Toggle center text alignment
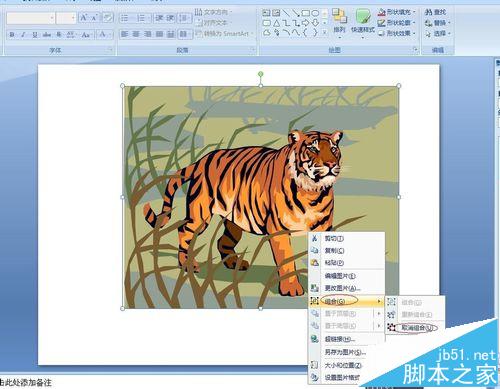This screenshot has width=500, height=389. coord(136,34)
